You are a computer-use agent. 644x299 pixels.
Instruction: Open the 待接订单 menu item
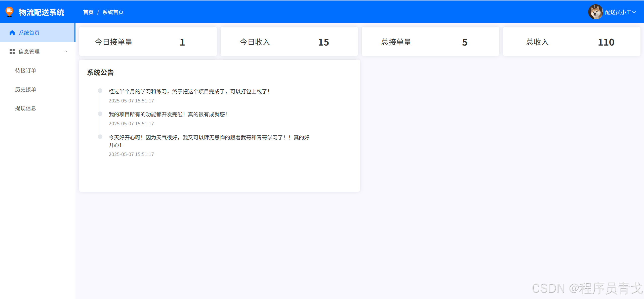[x=26, y=70]
